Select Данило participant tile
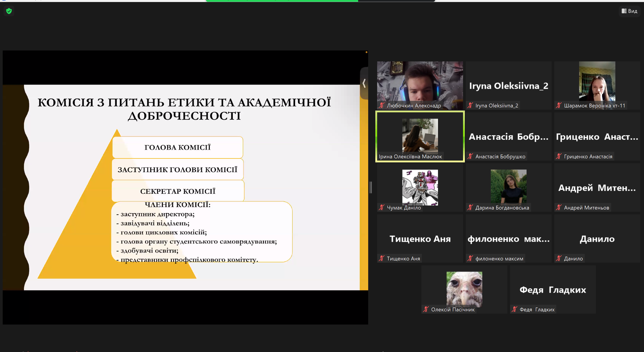 pos(597,238)
